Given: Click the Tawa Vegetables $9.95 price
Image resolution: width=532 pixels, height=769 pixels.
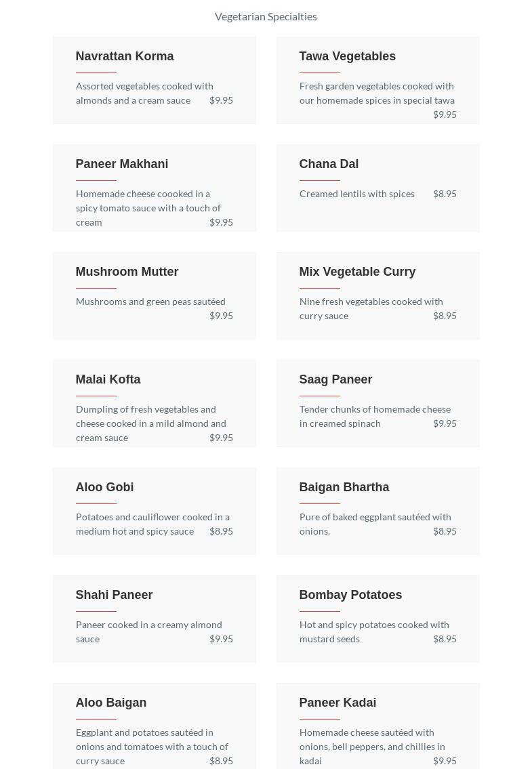Looking at the screenshot, I should point(445,115).
